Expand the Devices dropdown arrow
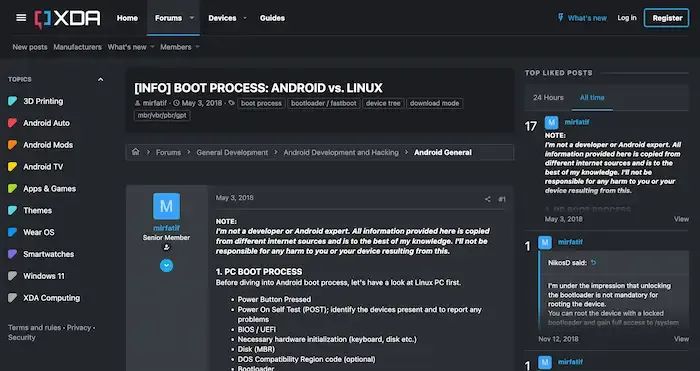 coord(245,18)
